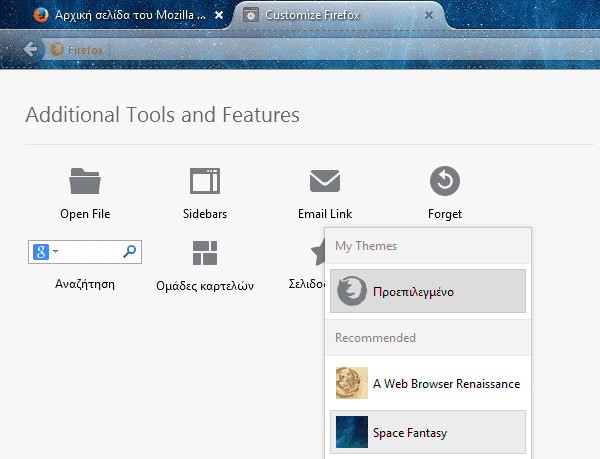
Task: Click the Open File folder icon
Action: coord(85,181)
